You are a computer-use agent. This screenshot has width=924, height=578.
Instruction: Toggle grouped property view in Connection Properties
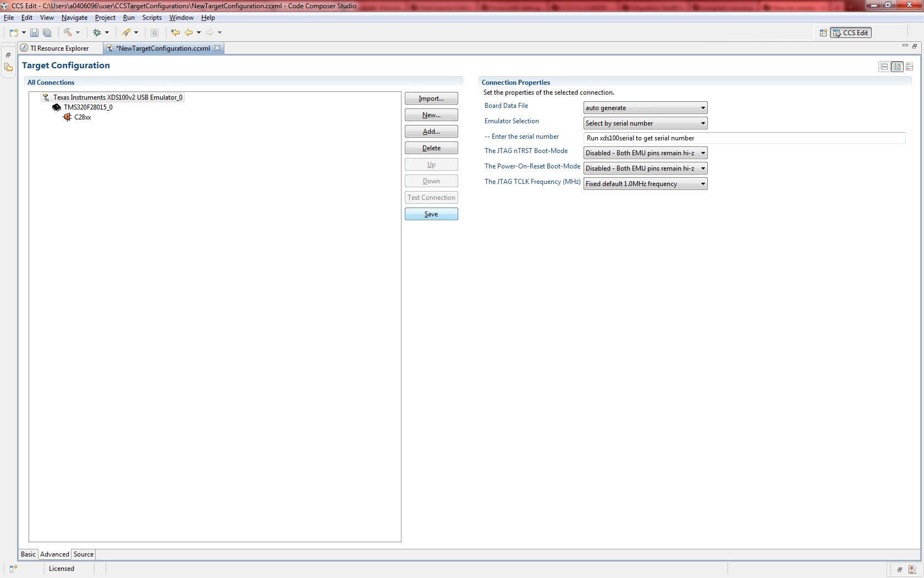pos(897,67)
